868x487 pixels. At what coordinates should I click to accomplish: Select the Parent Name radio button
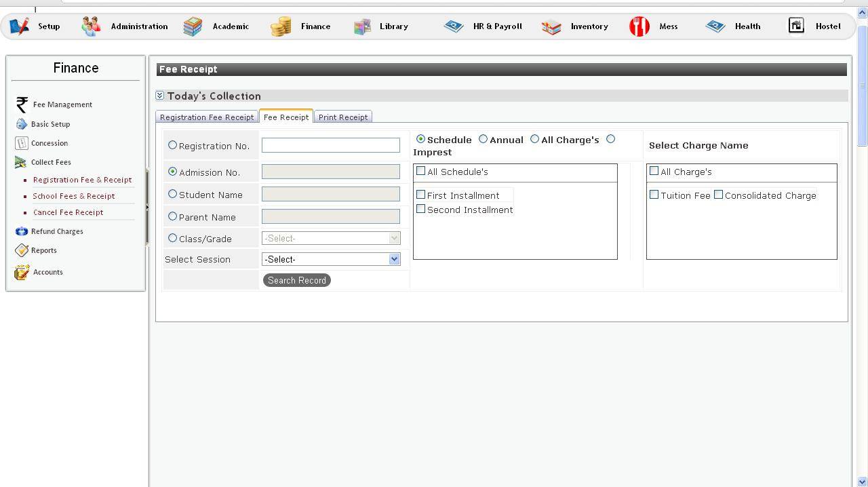[x=172, y=216]
